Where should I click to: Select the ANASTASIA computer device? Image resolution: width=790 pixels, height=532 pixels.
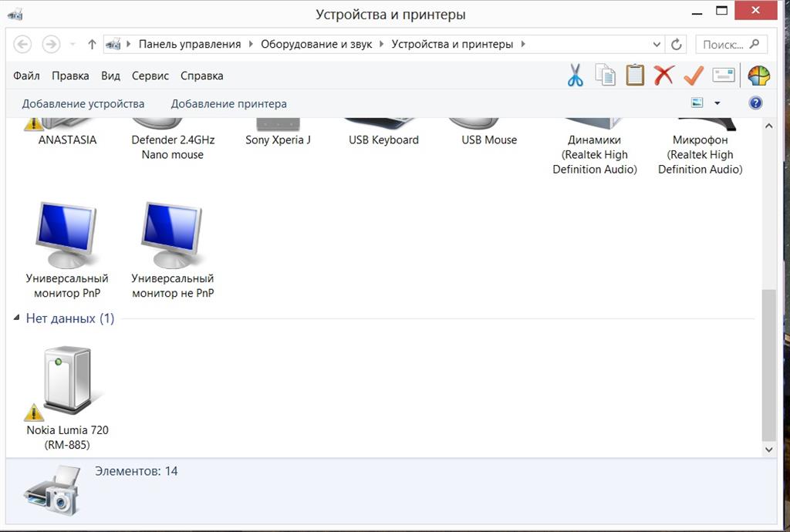tap(67, 133)
